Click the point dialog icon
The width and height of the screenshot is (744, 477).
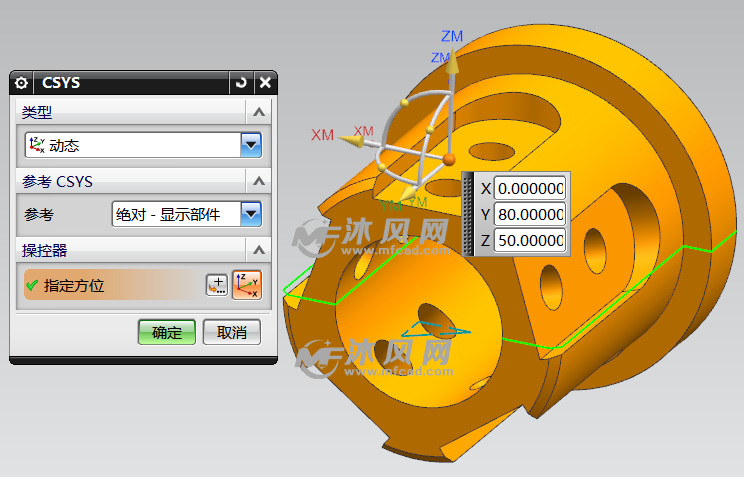[x=217, y=285]
